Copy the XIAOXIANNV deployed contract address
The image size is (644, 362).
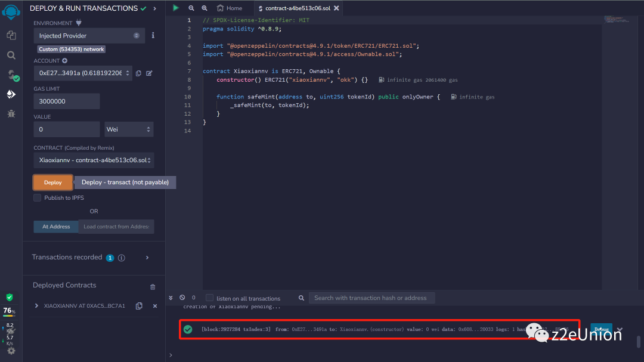tap(139, 306)
